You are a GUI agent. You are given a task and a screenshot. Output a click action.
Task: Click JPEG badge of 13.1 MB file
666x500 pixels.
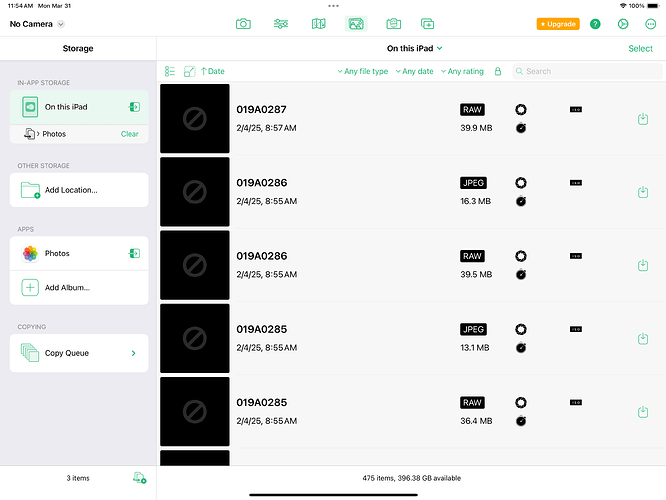click(474, 329)
